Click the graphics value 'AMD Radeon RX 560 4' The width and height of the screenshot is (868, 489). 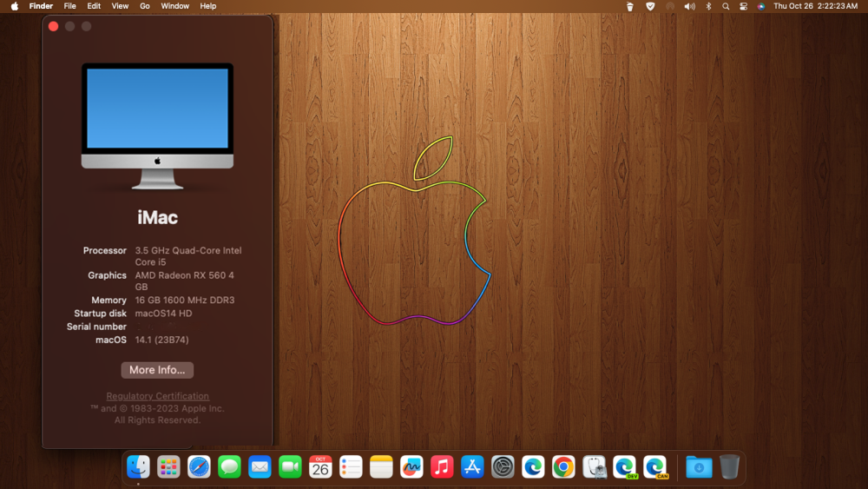(x=184, y=275)
